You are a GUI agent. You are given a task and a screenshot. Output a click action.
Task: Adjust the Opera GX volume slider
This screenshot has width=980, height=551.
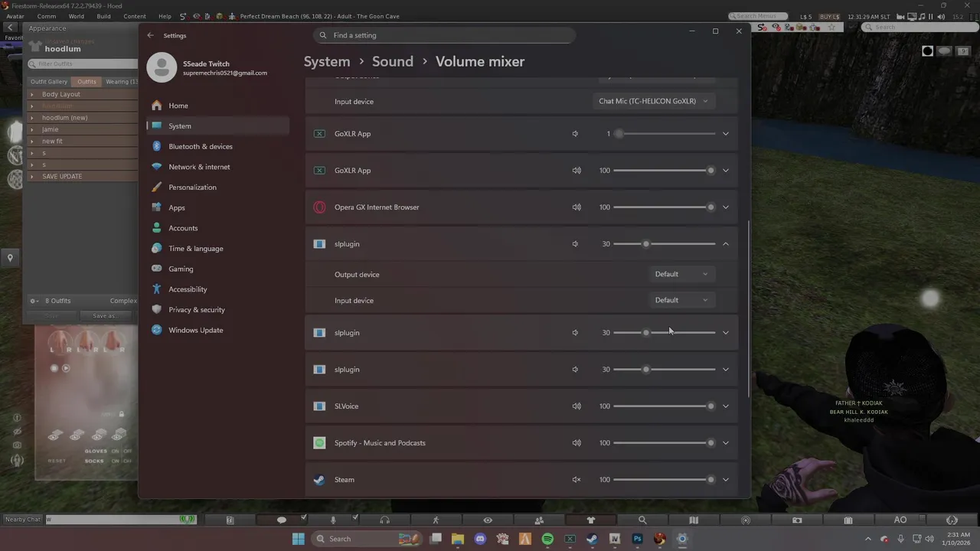(x=665, y=207)
